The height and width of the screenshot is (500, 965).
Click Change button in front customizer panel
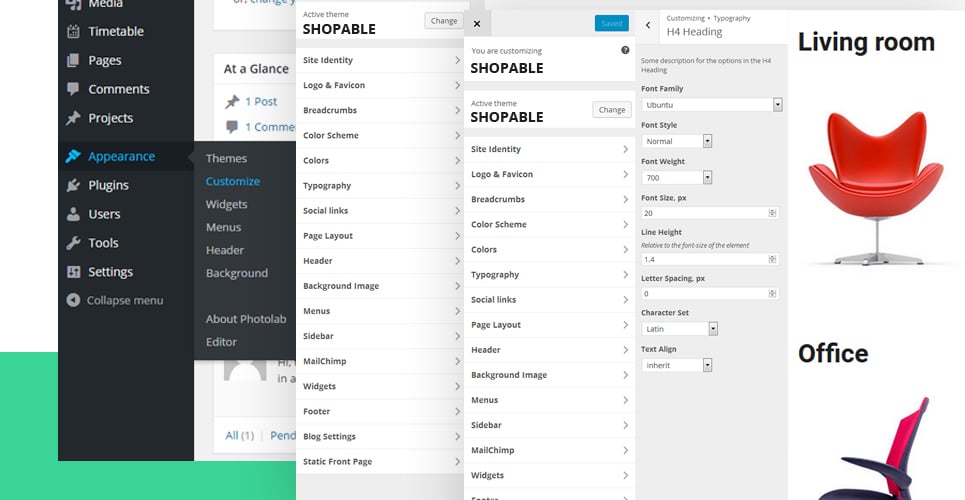[x=612, y=110]
